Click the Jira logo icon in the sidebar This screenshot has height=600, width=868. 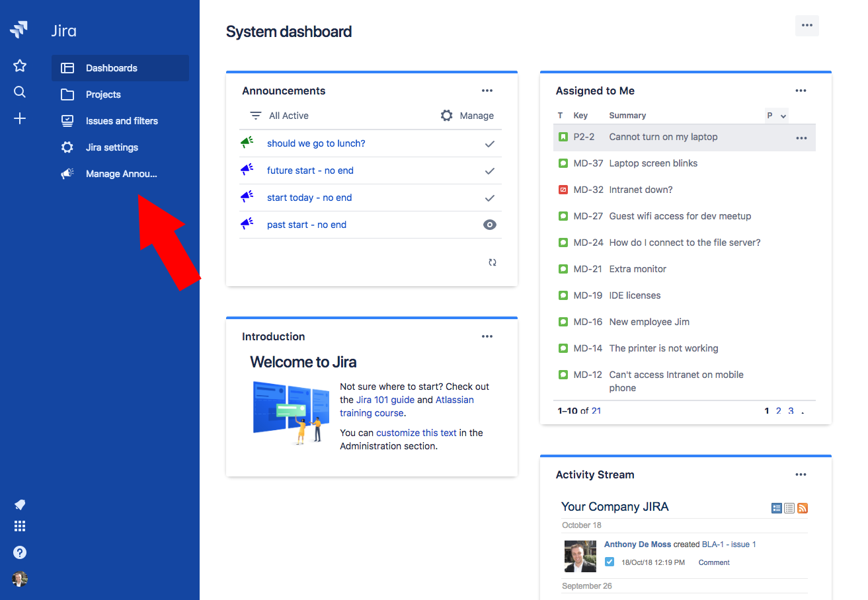click(x=19, y=29)
